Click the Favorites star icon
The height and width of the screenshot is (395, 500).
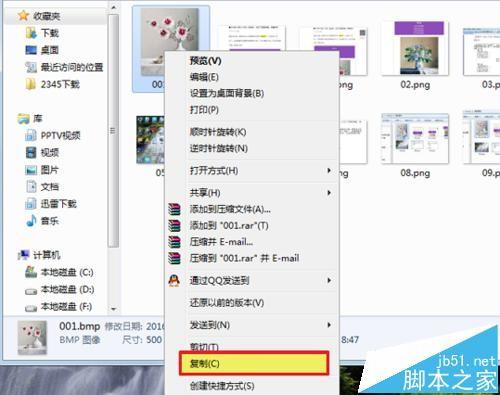coord(23,15)
